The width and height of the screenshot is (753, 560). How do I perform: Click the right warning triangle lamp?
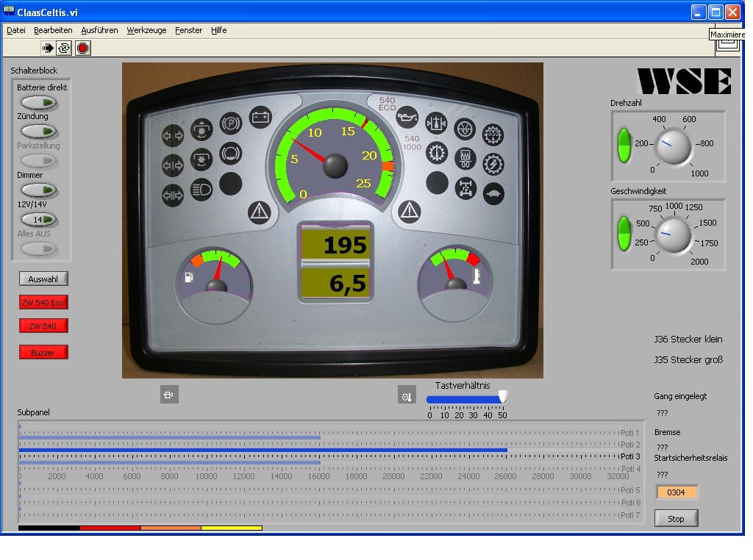[410, 211]
